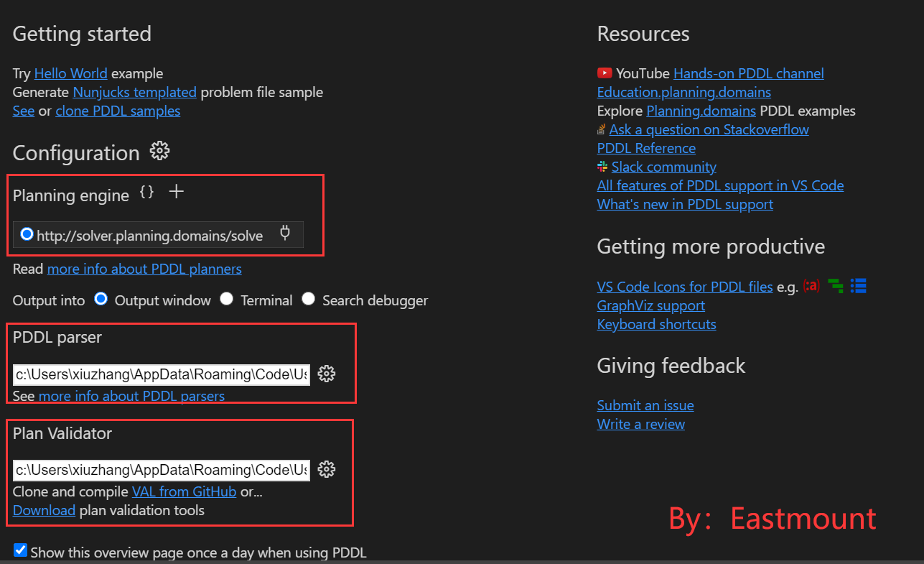Screen dimensions: 924x564
Task: Click the solver.planning.domains/solve URL text
Action: (x=150, y=236)
